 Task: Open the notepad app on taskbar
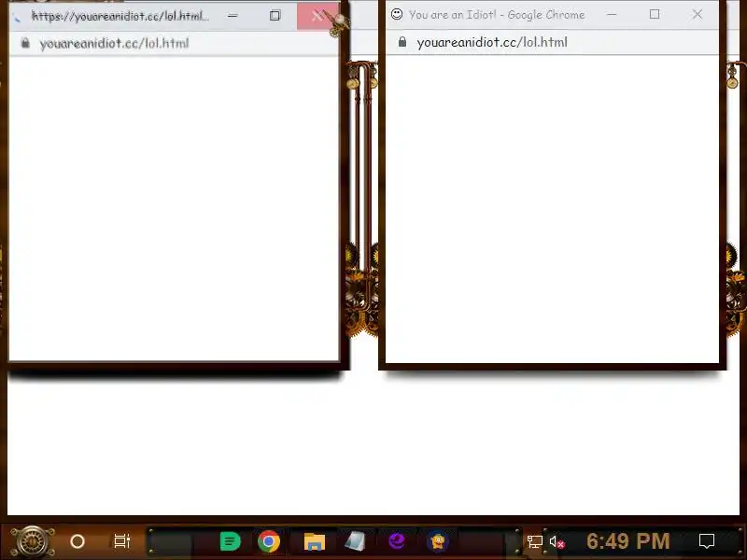click(355, 541)
